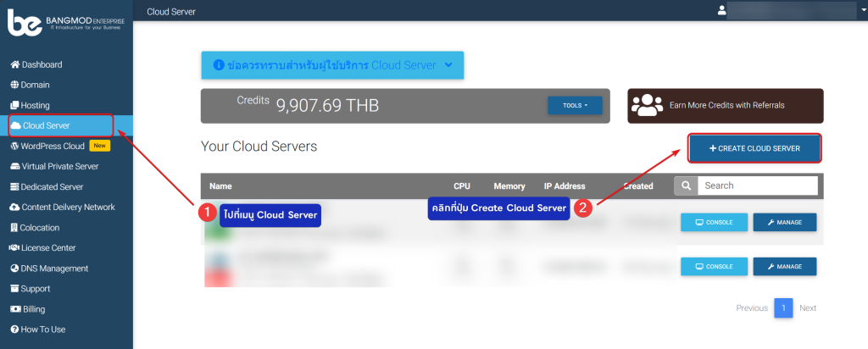This screenshot has width=868, height=349.
Task: Click into the Search field
Action: coord(758,186)
